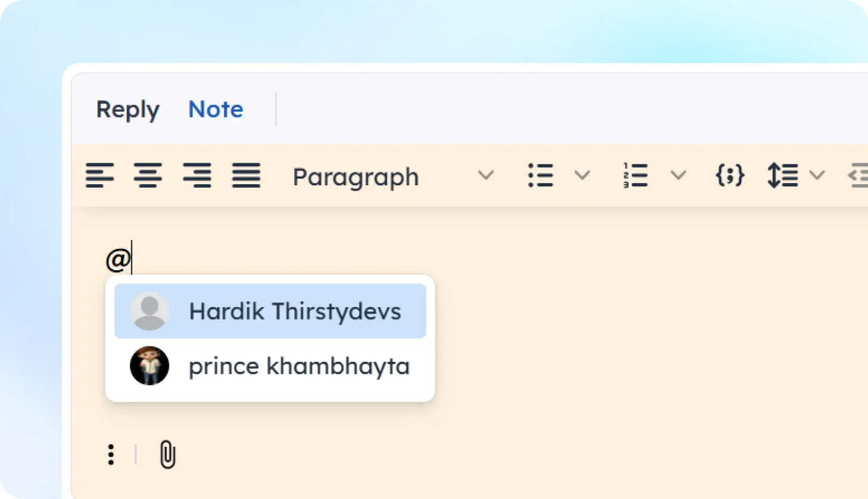This screenshot has width=868, height=499.
Task: Insert code block with braces icon
Action: [x=730, y=175]
